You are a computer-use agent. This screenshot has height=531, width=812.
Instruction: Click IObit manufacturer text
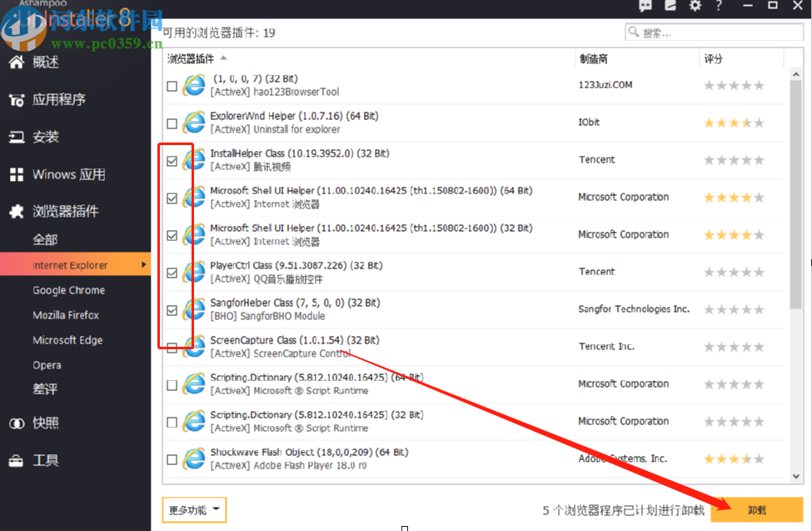point(589,123)
